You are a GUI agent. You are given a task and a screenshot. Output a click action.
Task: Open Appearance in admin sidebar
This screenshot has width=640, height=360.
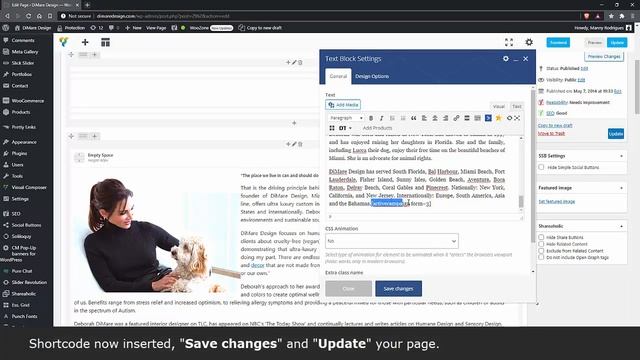(25, 142)
